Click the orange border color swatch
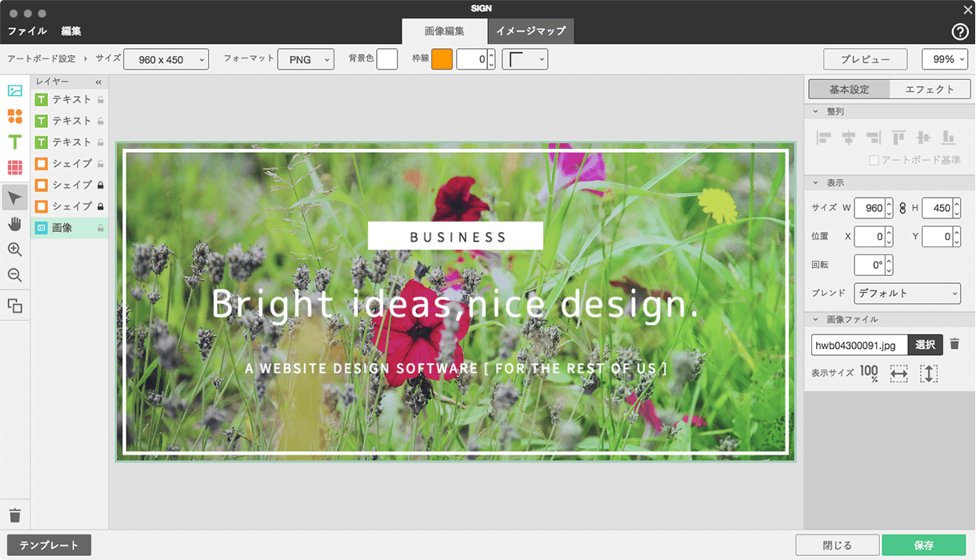This screenshot has height=560, width=976. pyautogui.click(x=442, y=59)
